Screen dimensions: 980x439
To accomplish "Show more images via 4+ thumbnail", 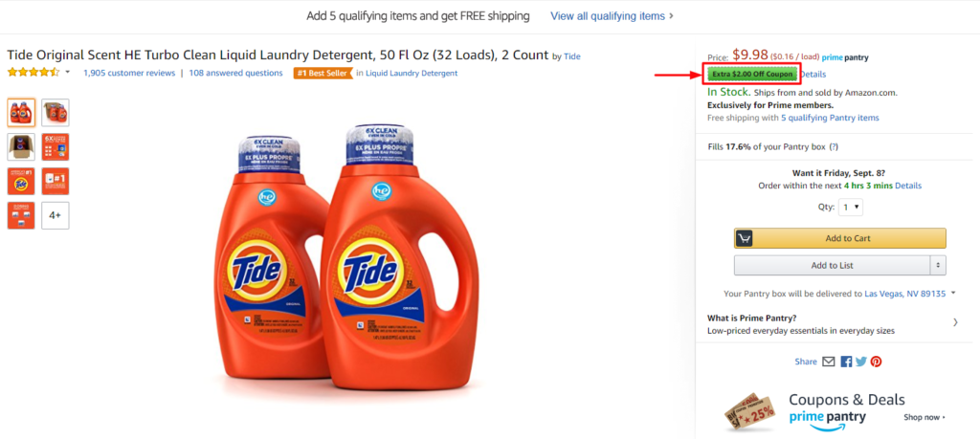I will point(56,215).
